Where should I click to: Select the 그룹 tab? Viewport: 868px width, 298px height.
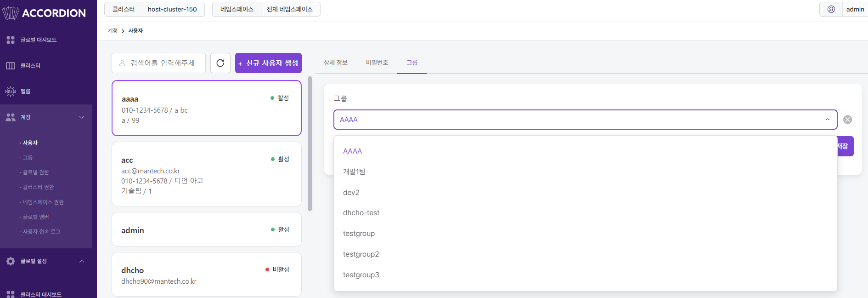[x=412, y=63]
